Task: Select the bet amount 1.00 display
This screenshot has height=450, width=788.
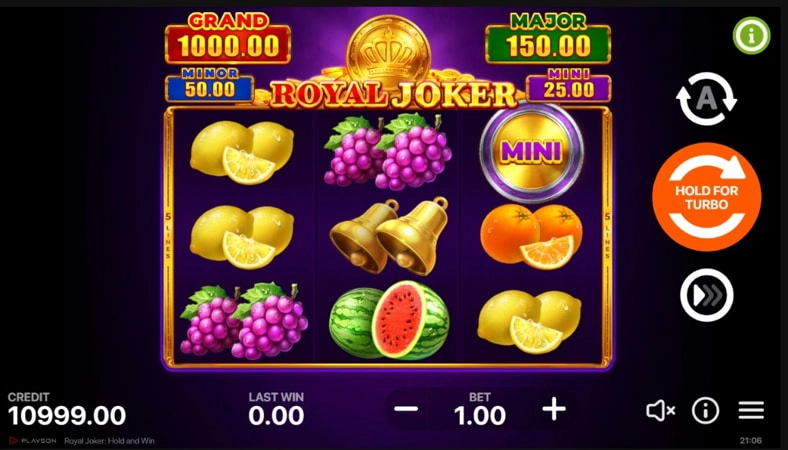Action: [479, 415]
